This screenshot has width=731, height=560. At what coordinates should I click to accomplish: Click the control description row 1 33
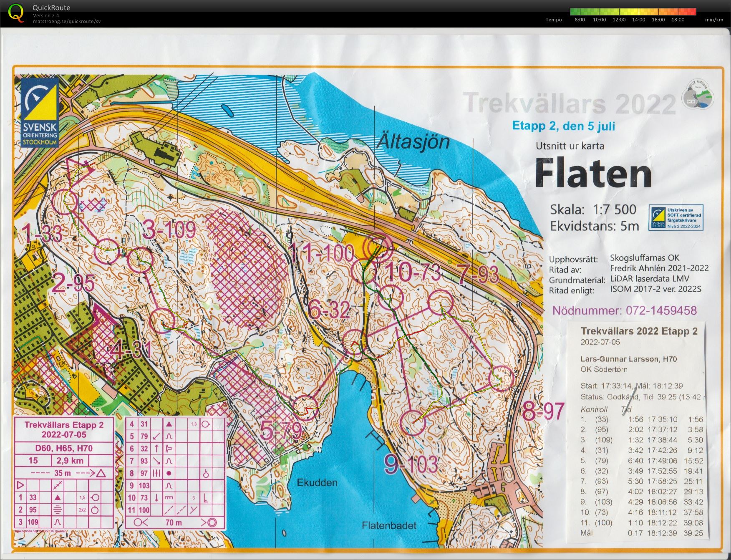tap(64, 497)
